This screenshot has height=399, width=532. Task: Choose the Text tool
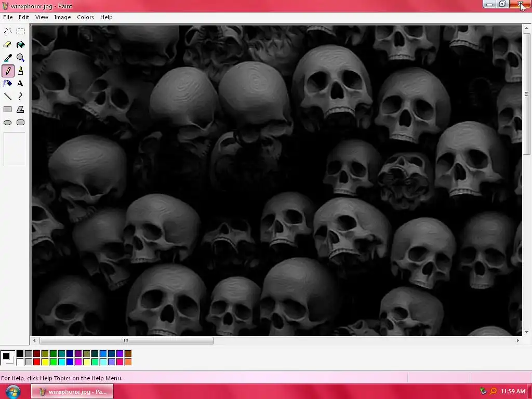pyautogui.click(x=20, y=84)
